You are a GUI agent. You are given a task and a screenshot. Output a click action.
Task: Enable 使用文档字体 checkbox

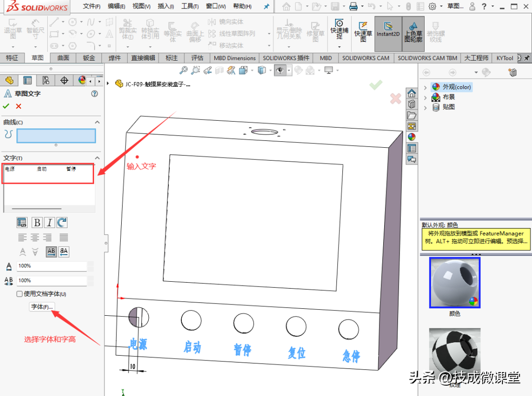[20, 294]
